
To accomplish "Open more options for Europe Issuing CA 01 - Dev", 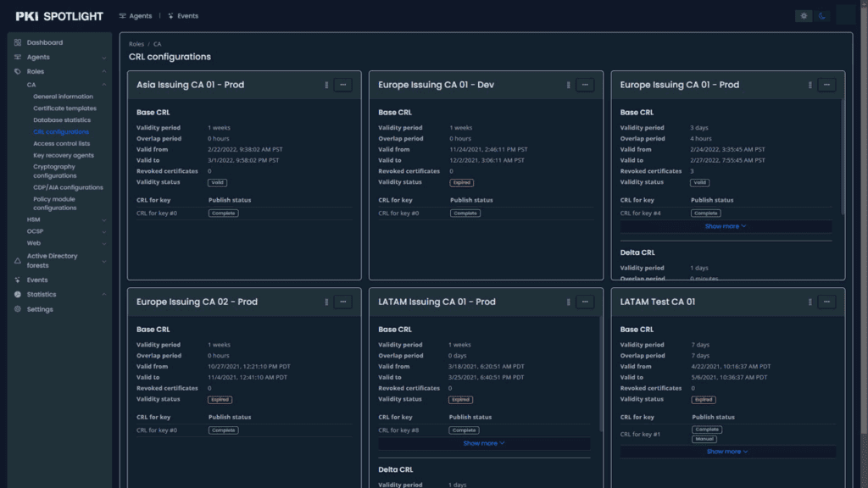I will tap(585, 86).
